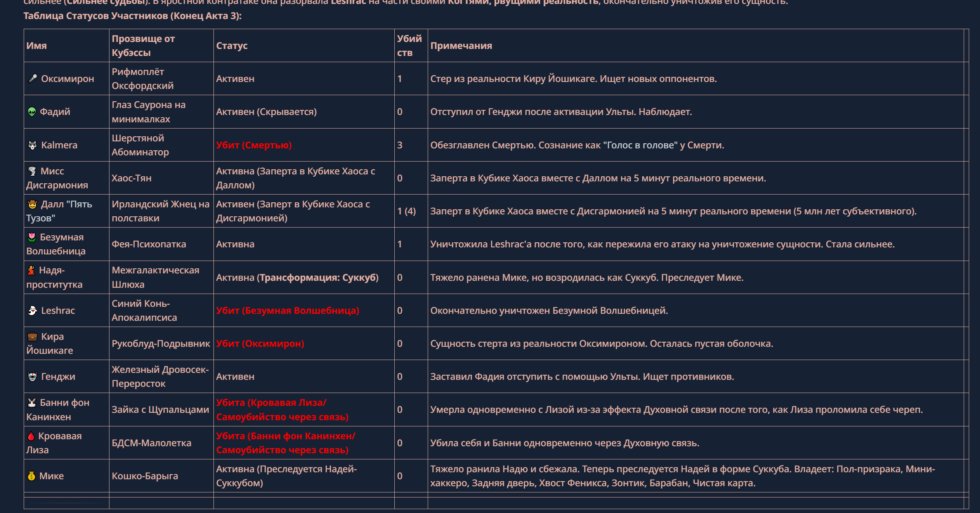This screenshot has height=513, width=980.
Task: Select the name 'Кира Йошикаге'
Action: (50, 344)
